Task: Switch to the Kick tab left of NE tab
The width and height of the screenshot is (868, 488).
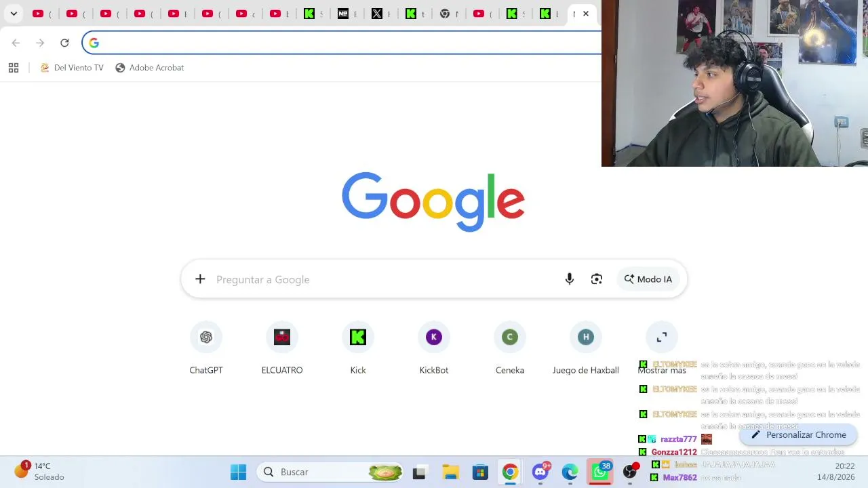Action: tap(314, 14)
